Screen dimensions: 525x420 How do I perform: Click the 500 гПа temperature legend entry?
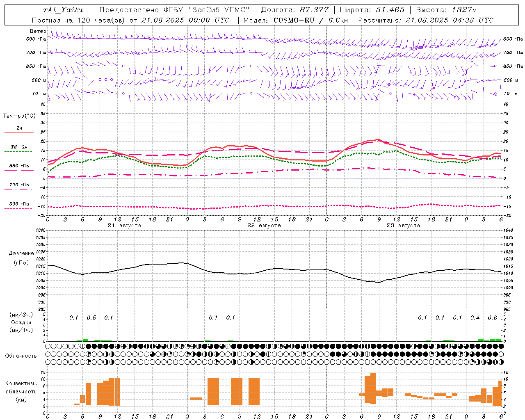coord(19,204)
